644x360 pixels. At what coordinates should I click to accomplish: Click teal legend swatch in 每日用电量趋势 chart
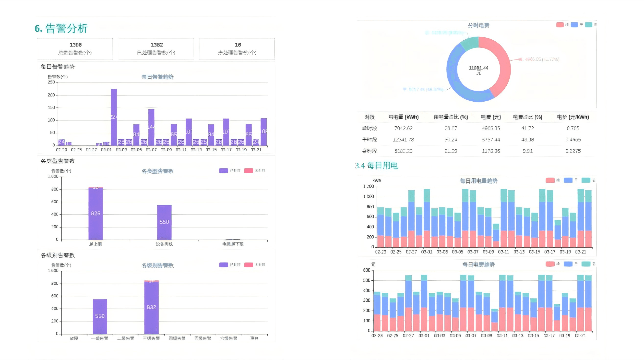[x=586, y=180]
